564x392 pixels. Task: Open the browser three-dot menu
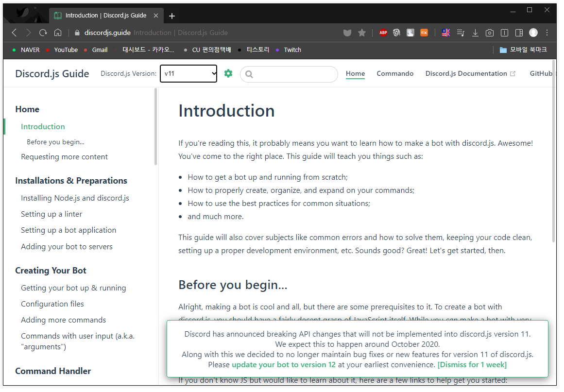pyautogui.click(x=547, y=33)
